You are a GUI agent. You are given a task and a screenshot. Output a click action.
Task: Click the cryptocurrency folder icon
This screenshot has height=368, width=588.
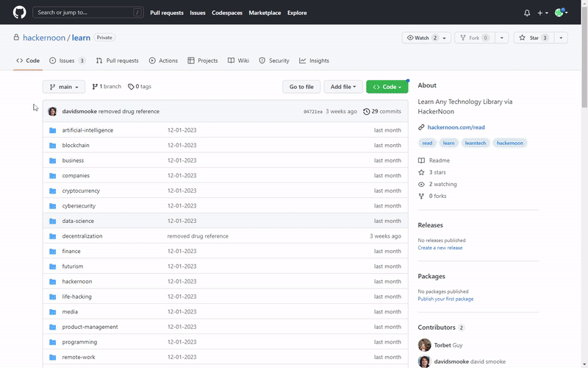52,191
